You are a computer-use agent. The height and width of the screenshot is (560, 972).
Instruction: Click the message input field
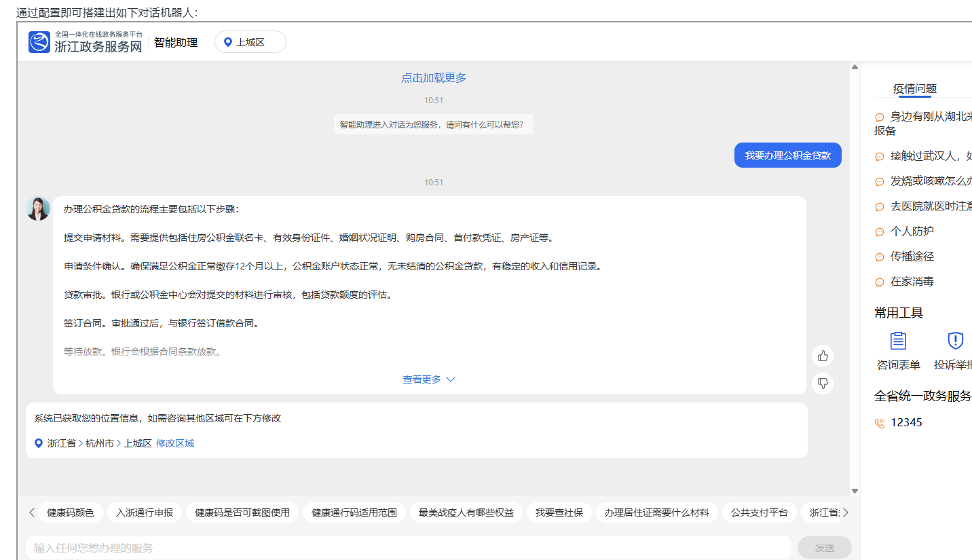(407, 548)
